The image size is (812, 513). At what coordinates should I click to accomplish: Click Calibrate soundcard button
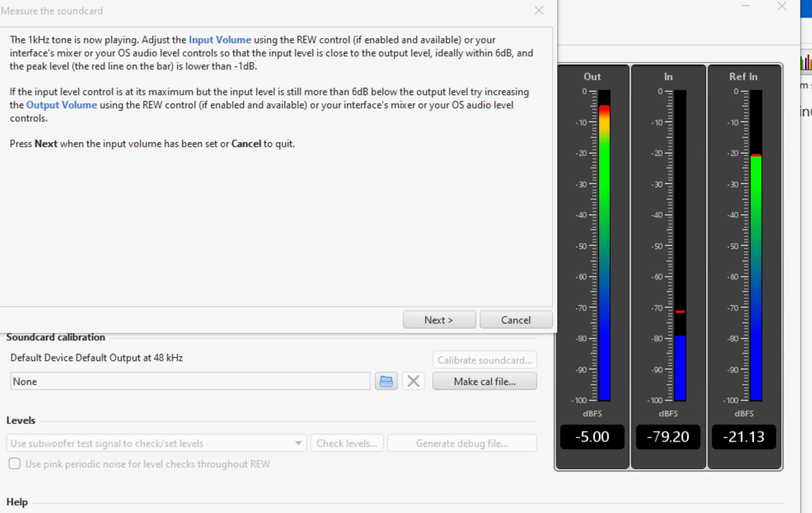[x=484, y=360]
